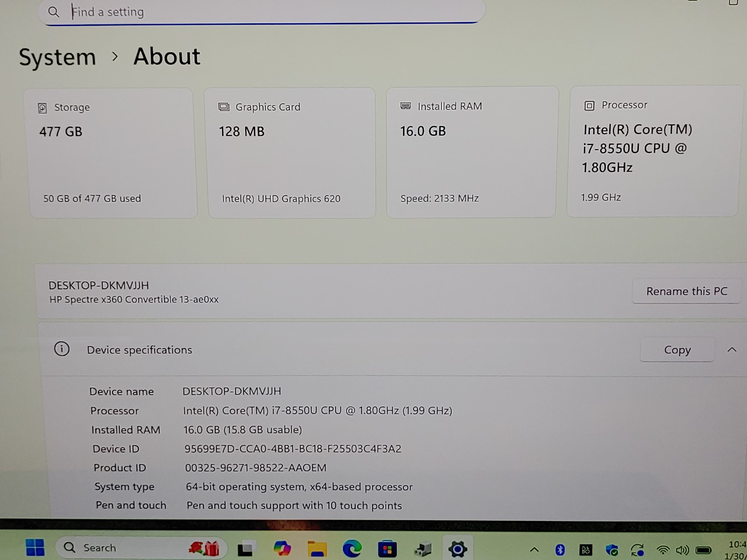
Task: Show hidden system tray icons
Action: coord(534,550)
